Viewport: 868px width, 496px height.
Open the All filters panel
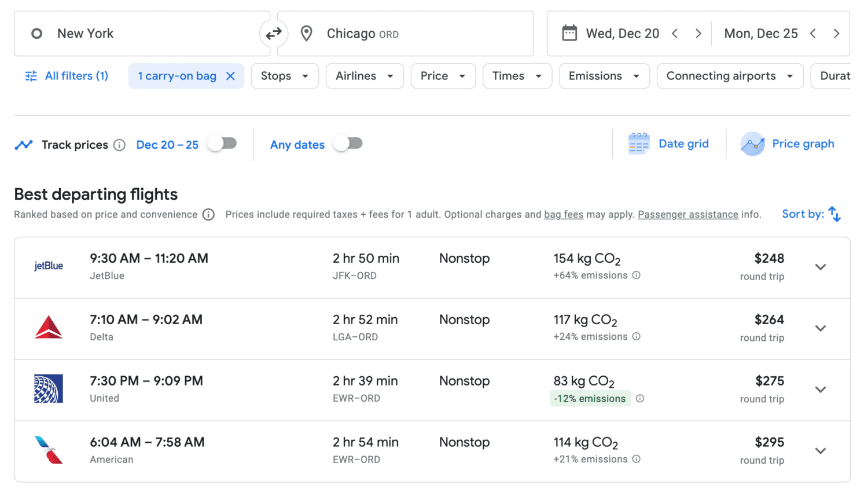click(x=66, y=76)
